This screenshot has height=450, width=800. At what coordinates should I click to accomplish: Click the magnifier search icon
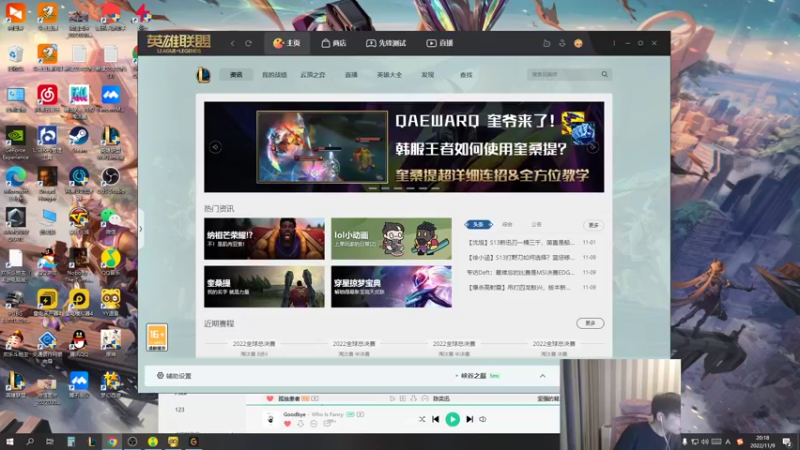605,74
